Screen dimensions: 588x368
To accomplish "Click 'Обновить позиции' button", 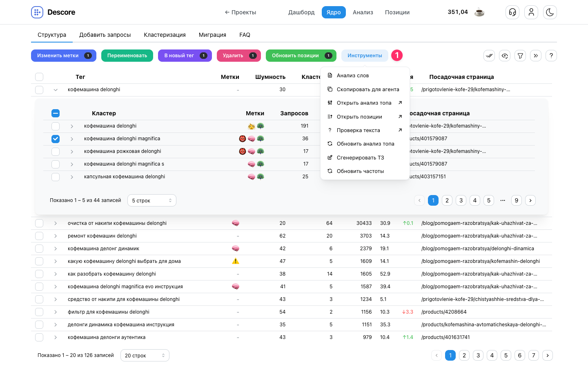I will click(301, 56).
